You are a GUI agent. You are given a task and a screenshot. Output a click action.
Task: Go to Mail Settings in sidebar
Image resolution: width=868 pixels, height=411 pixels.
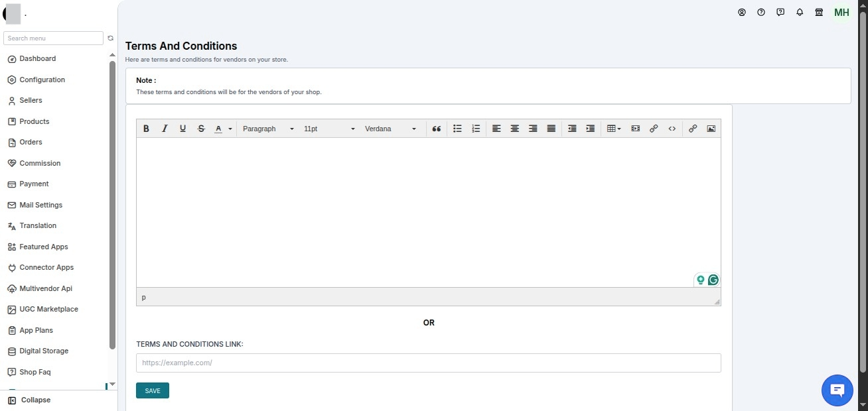[40, 205]
